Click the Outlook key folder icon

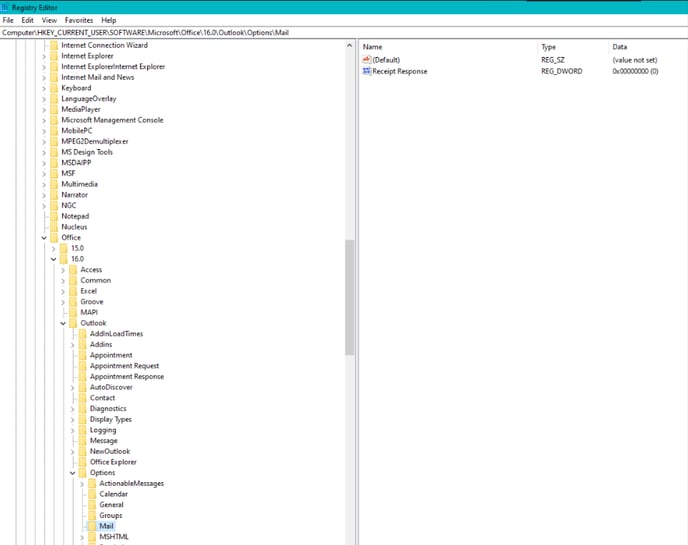73,323
